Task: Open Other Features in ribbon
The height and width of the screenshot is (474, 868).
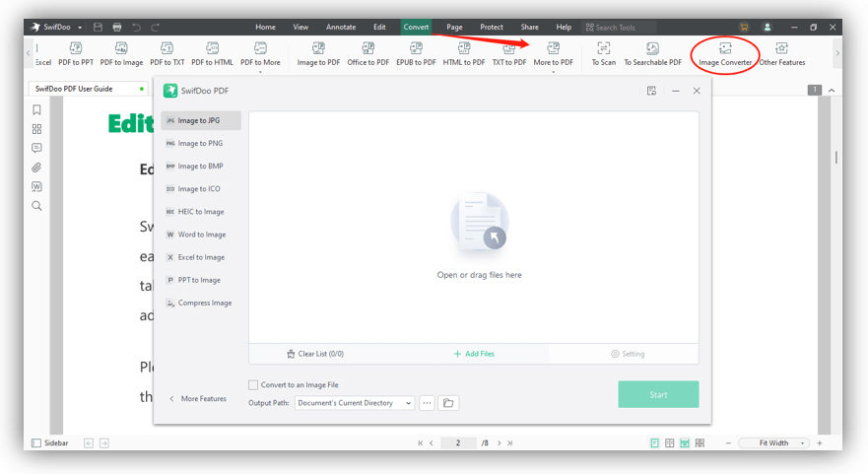Action: coord(781,54)
